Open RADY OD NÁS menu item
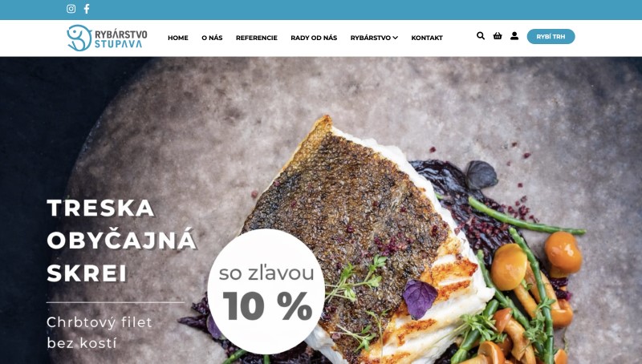Viewport: 642px width, 364px height. [314, 38]
